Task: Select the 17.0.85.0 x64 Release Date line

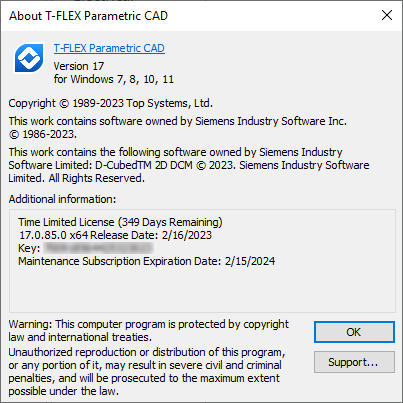Action: [115, 235]
